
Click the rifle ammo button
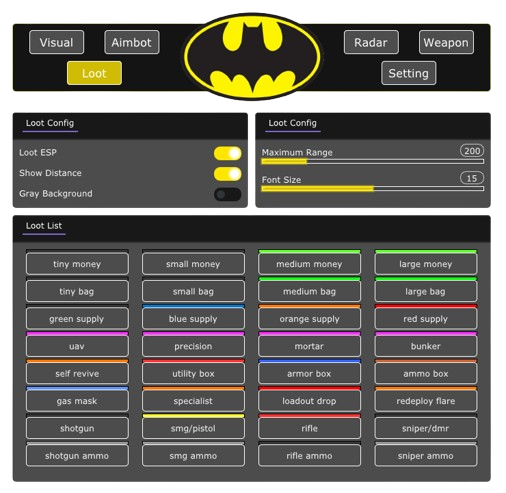pos(309,455)
